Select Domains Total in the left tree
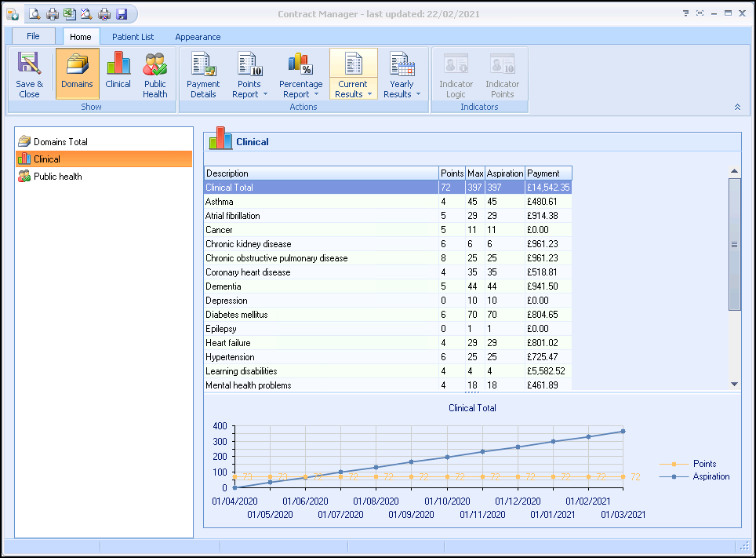Screen dimensions: 756x558 pos(60,142)
